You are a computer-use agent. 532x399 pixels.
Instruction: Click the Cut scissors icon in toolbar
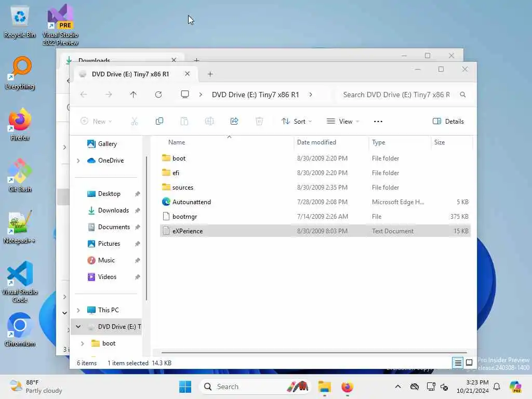(135, 121)
